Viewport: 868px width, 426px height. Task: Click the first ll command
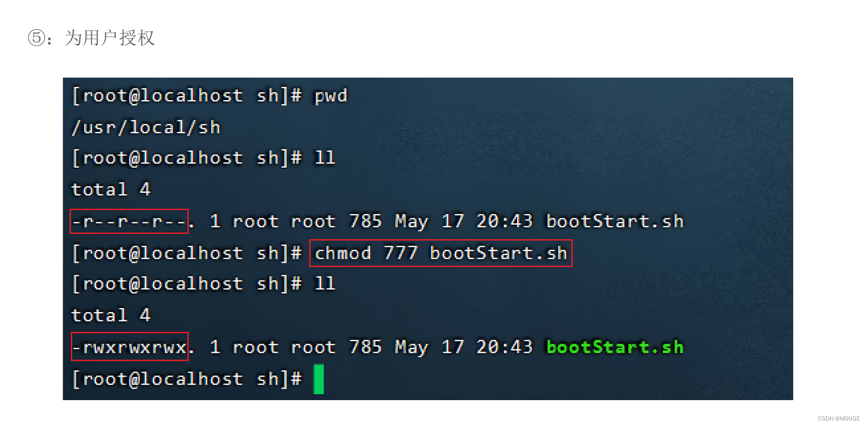325,159
